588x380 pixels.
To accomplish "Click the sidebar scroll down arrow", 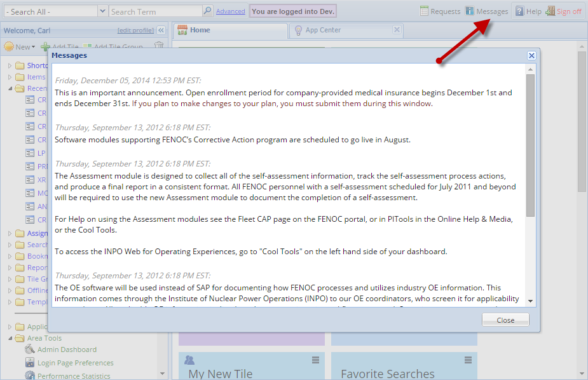I will 162,373.
